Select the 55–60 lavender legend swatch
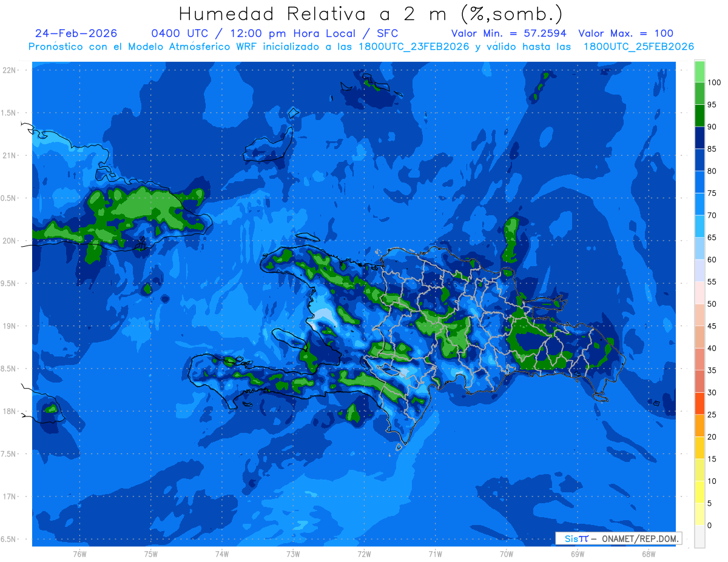 coord(699,271)
